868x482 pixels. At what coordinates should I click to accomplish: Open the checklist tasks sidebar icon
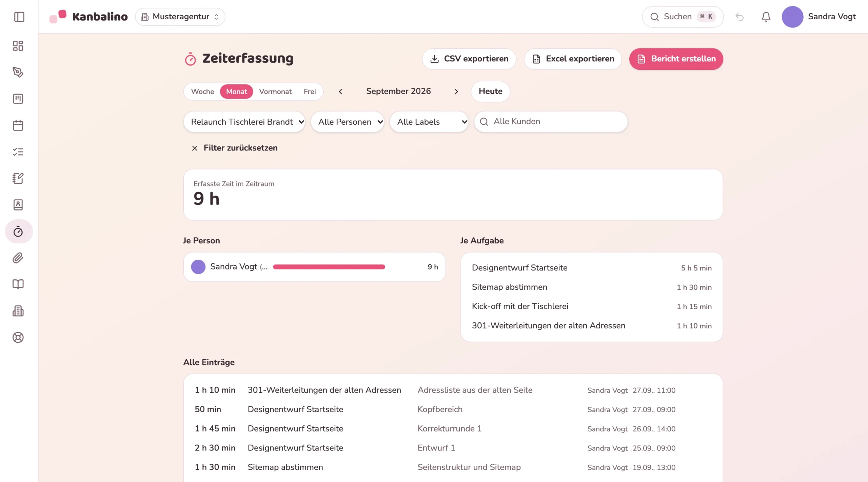point(18,152)
